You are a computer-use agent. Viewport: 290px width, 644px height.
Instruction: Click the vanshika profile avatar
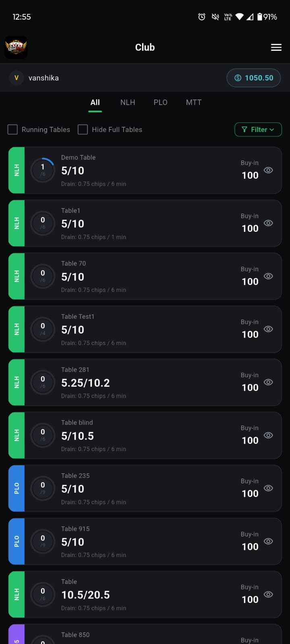pyautogui.click(x=17, y=78)
